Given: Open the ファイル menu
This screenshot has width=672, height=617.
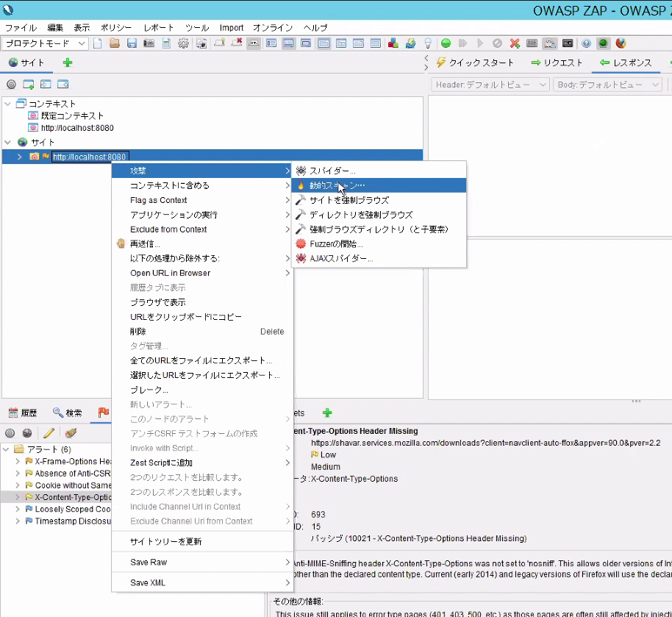Looking at the screenshot, I should [x=21, y=28].
